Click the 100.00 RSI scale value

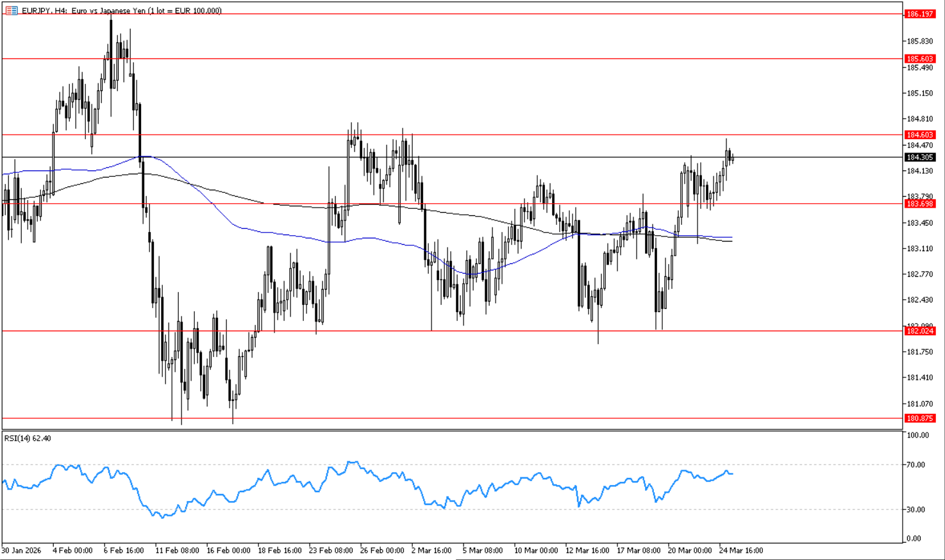(x=917, y=436)
